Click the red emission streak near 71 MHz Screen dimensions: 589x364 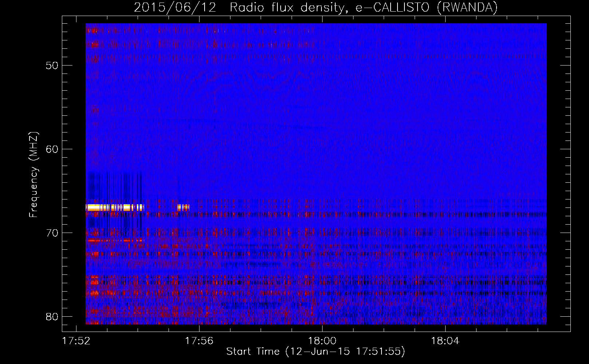pos(115,240)
